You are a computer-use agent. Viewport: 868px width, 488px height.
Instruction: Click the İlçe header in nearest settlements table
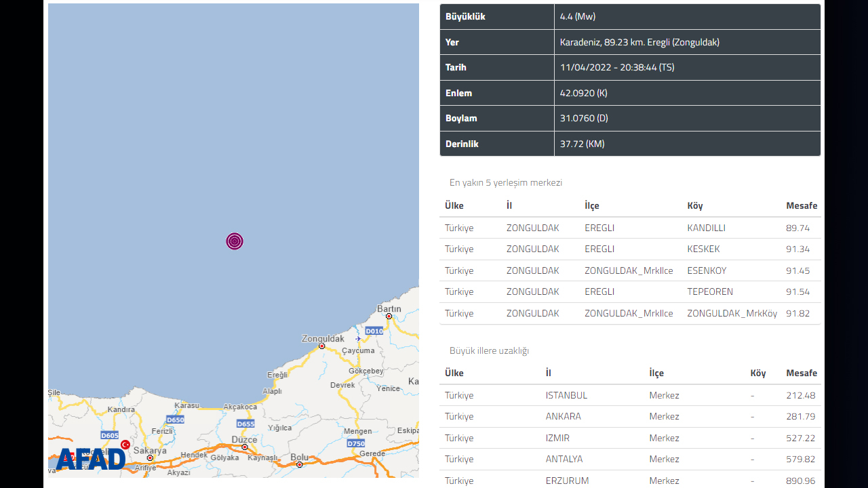pyautogui.click(x=592, y=205)
